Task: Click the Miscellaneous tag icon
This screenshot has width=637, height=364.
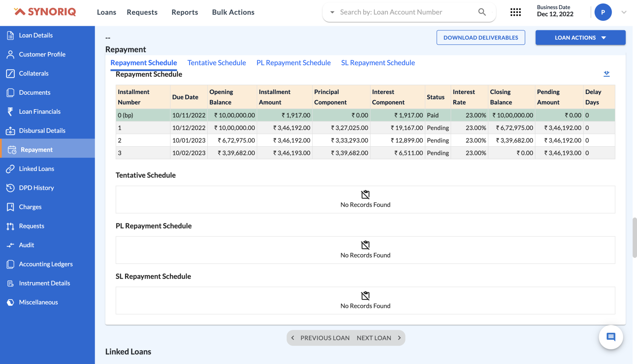Action: pos(10,302)
